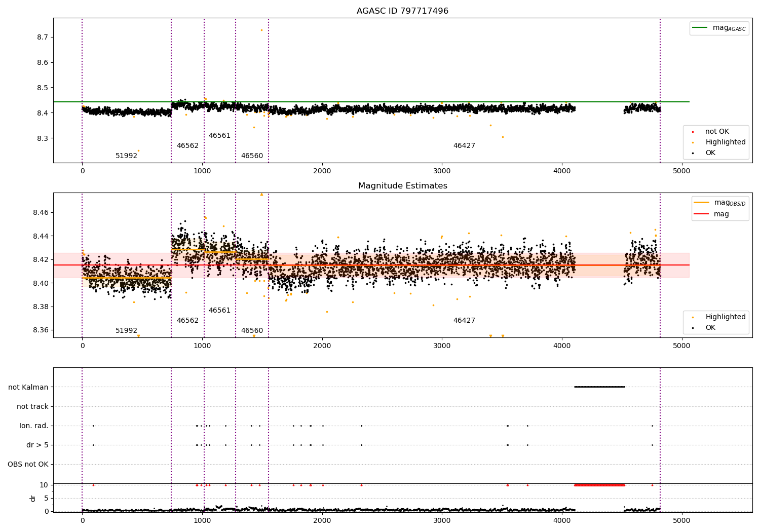760x532 pixels.
Task: Select 46427 label in Magnitude Estimates plot
Action: 464,321
